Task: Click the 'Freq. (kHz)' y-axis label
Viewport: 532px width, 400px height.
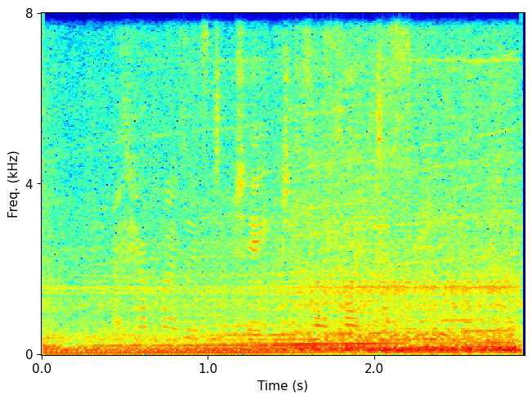Action: [12, 184]
